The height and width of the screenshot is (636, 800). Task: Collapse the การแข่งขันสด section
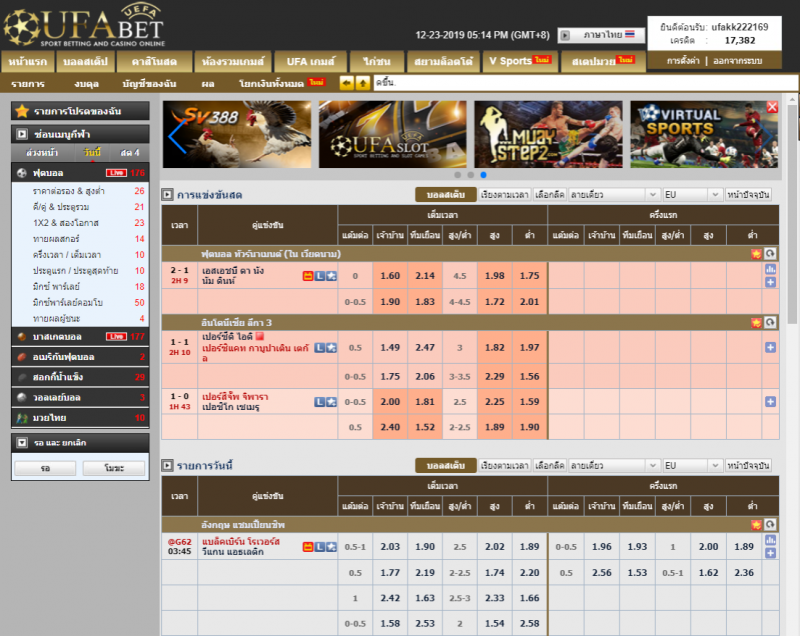[167, 195]
